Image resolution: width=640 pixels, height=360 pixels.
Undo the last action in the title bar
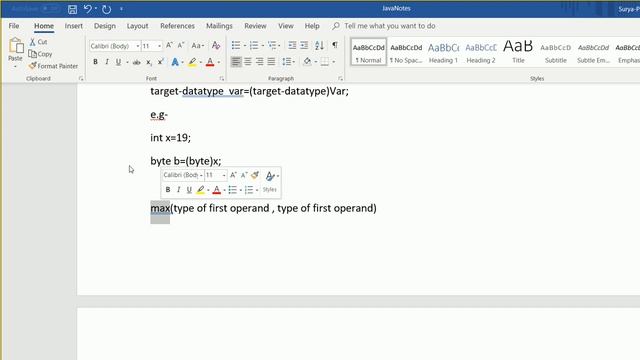pos(87,9)
